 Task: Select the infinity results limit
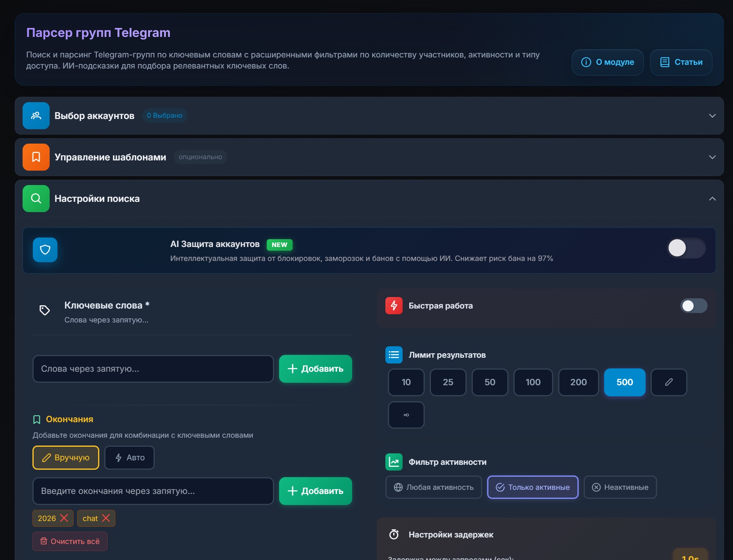pyautogui.click(x=406, y=415)
